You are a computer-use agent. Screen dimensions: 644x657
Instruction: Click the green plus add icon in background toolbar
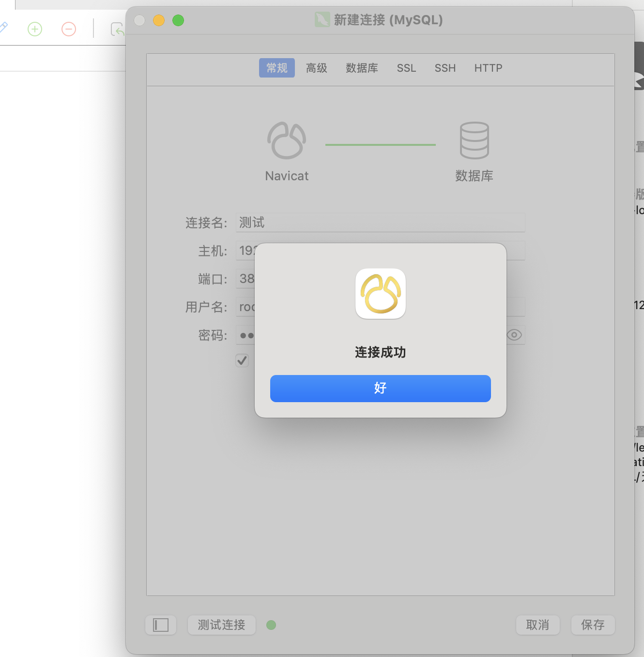click(35, 29)
